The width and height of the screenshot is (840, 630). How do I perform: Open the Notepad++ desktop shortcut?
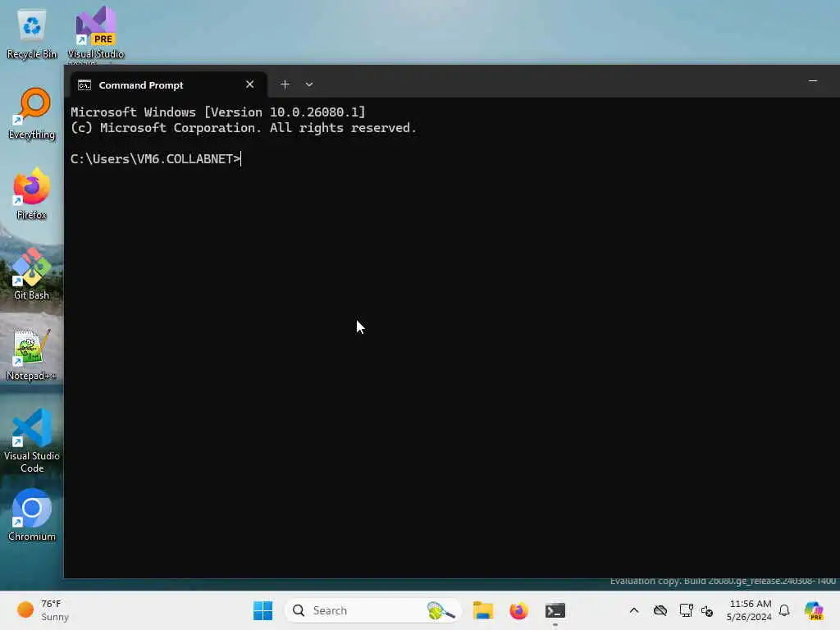pos(32,354)
